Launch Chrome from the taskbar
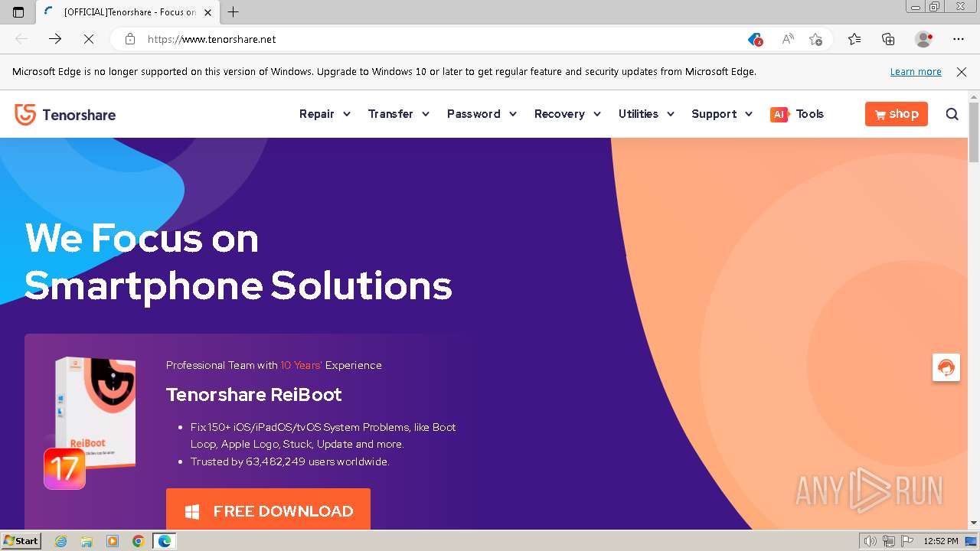 pos(138,541)
